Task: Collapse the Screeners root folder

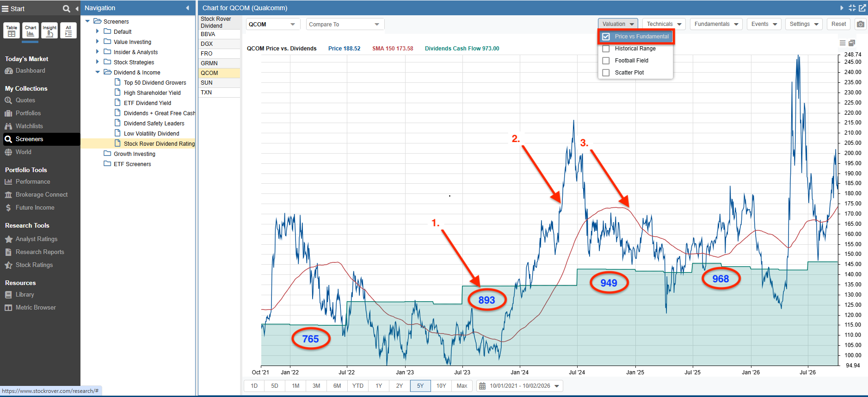Action: 87,21
